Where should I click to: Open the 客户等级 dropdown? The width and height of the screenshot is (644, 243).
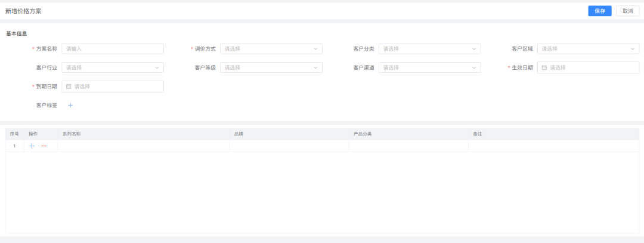pos(271,67)
